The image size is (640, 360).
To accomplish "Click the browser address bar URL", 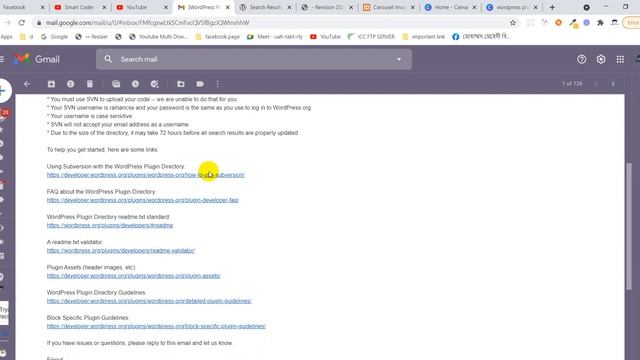I will click(x=147, y=23).
